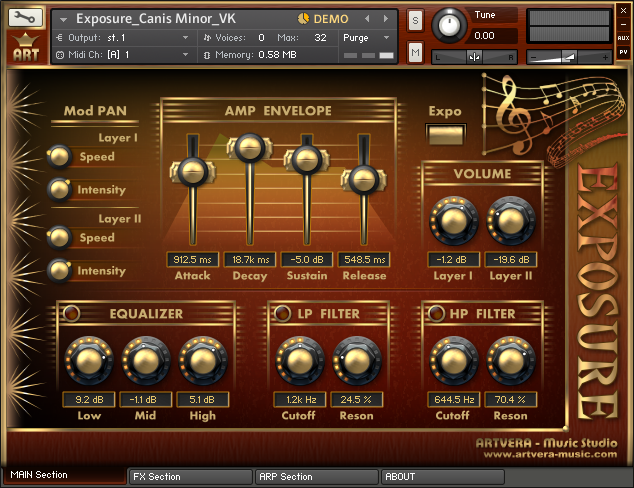Click the Midi Ch icon
The width and height of the screenshot is (634, 488).
click(x=60, y=55)
